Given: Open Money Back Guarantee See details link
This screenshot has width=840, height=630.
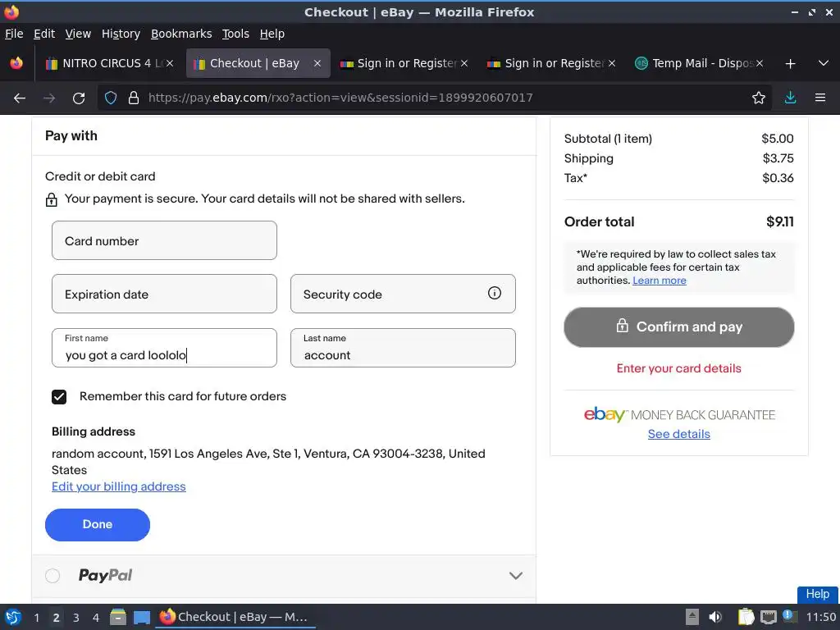Looking at the screenshot, I should click(678, 434).
